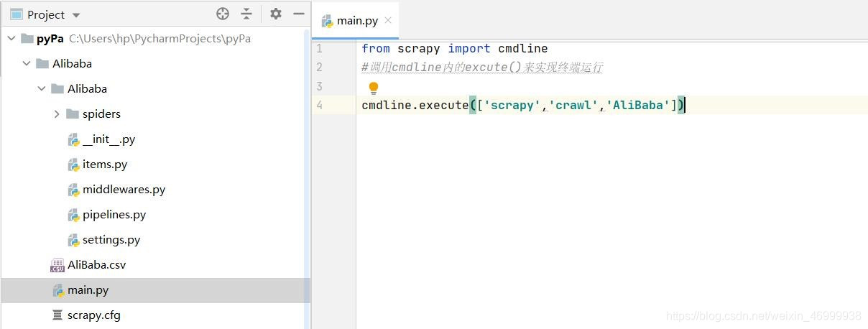Select the __init__.py Python file icon
The height and width of the screenshot is (329, 868).
coord(73,140)
